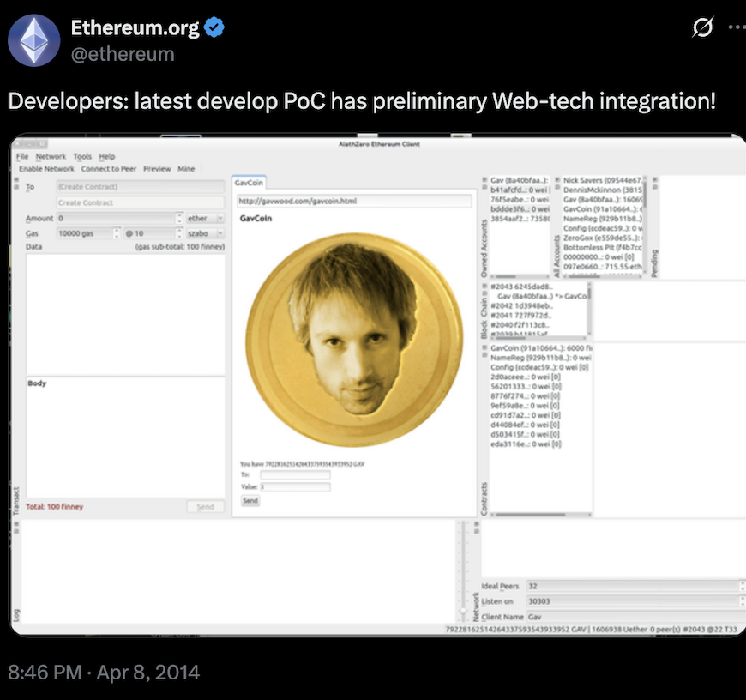
Task: Click Send for the 100 finney transaction
Action: tap(206, 507)
